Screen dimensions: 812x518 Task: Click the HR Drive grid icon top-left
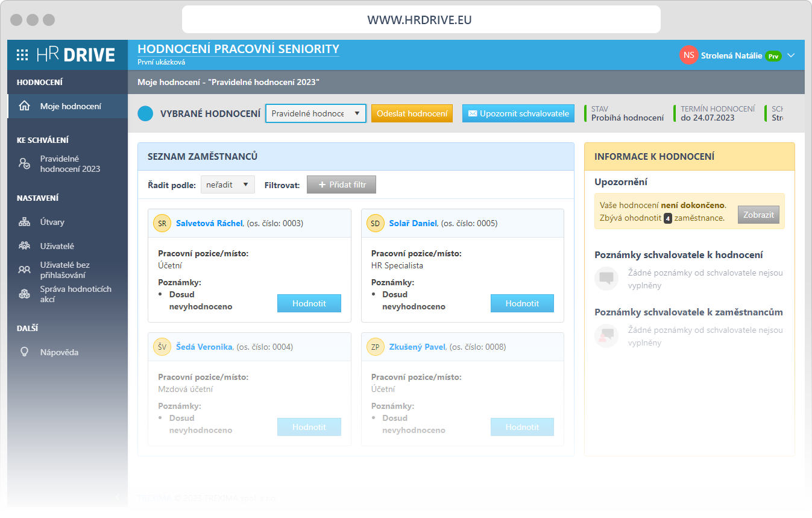tap(22, 54)
